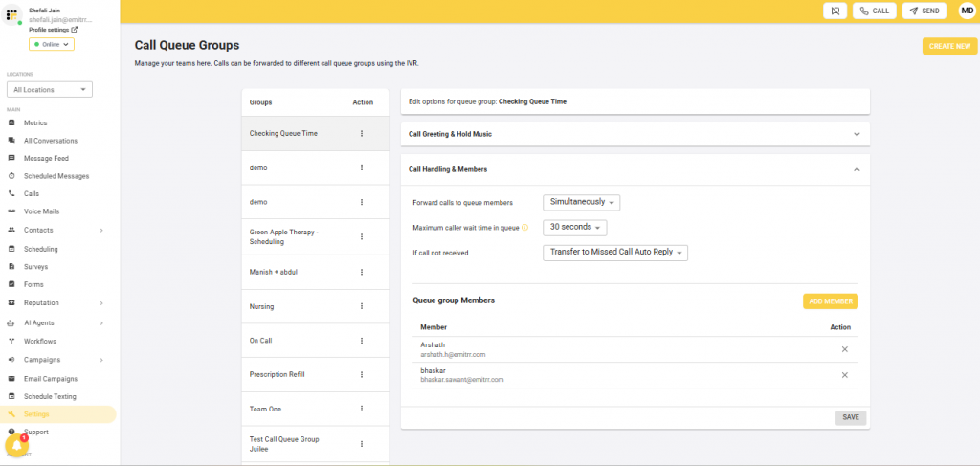
Task: Expand the AI Agents submenu chevron
Action: [x=101, y=323]
